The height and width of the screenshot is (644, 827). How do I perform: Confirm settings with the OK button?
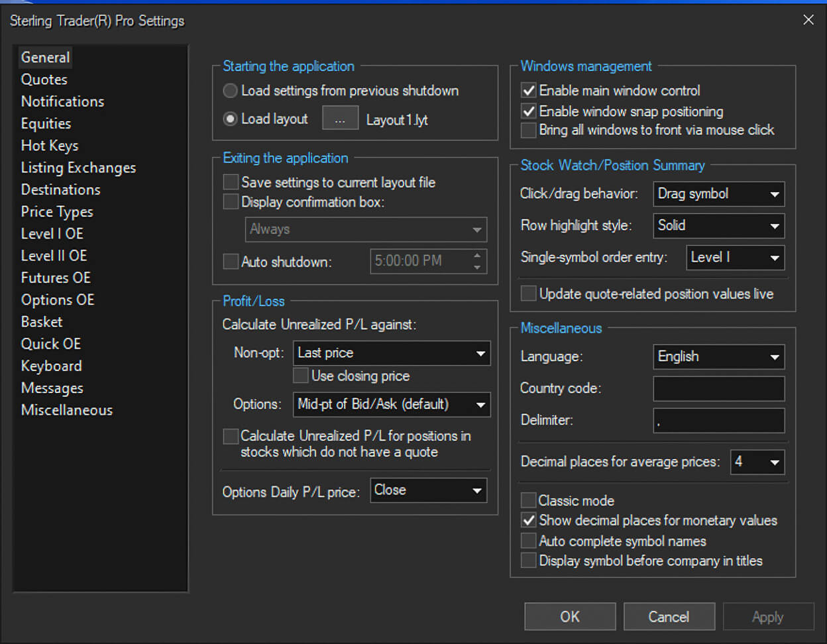[x=570, y=617]
